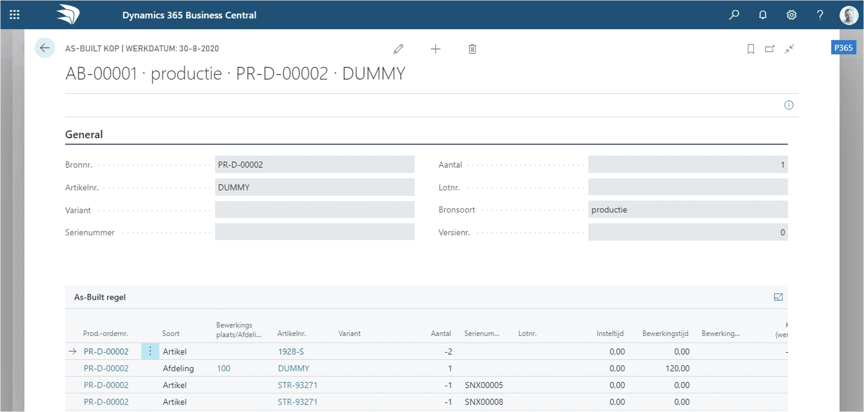Image resolution: width=864 pixels, height=412 pixels.
Task: Edit the record with pencil icon
Action: click(398, 49)
